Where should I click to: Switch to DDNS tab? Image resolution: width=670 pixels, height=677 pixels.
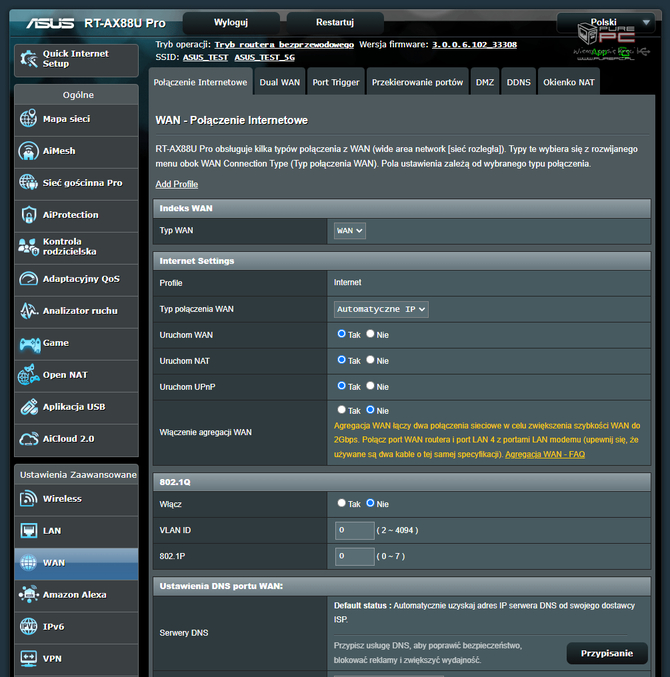pos(518,82)
